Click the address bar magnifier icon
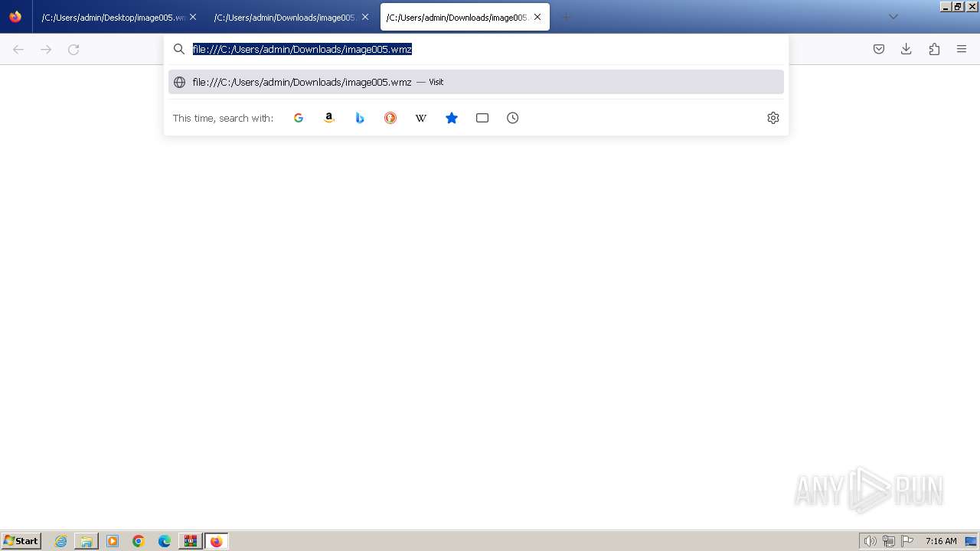The height and width of the screenshot is (551, 980). (179, 49)
